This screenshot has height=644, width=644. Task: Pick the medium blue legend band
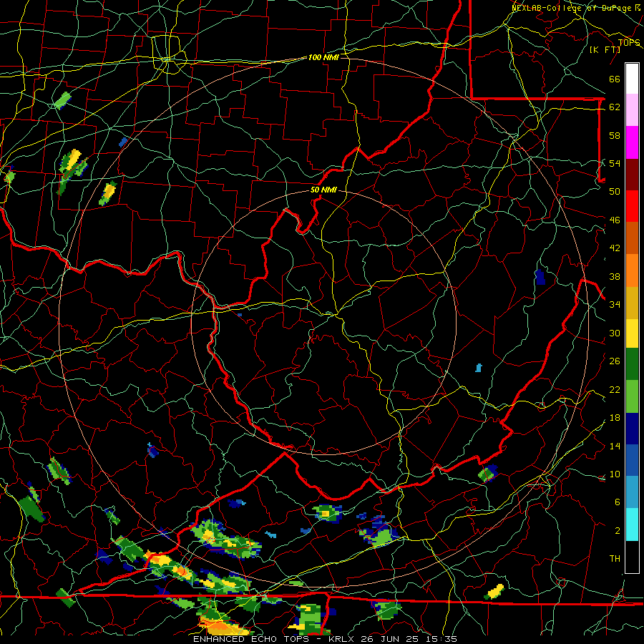pos(632,460)
